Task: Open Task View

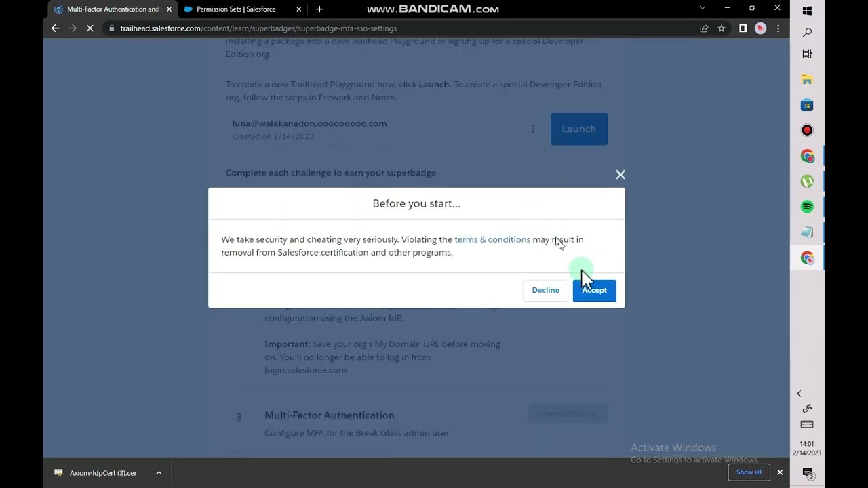Action: pyautogui.click(x=807, y=54)
